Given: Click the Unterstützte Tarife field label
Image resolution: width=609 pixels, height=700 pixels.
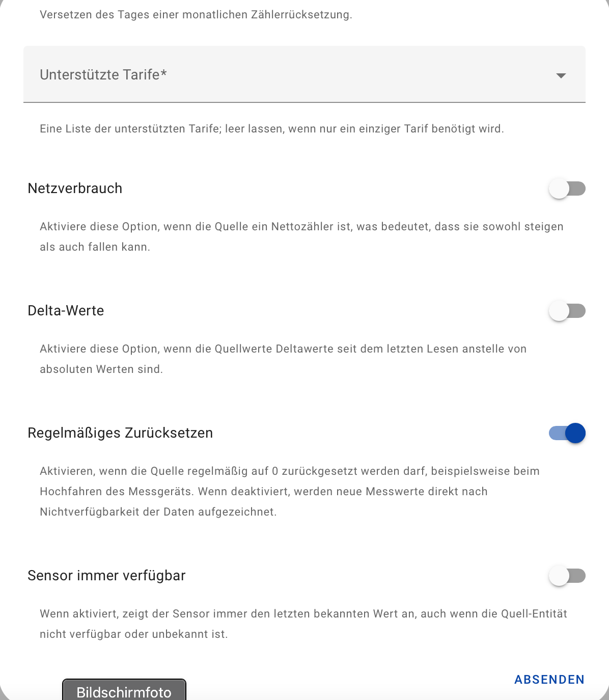Looking at the screenshot, I should pyautogui.click(x=103, y=75).
